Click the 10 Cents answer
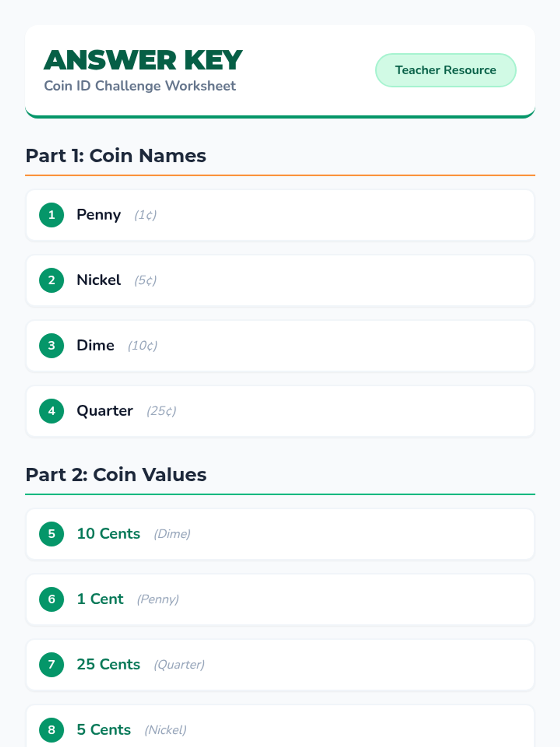This screenshot has width=560, height=747. pos(108,534)
